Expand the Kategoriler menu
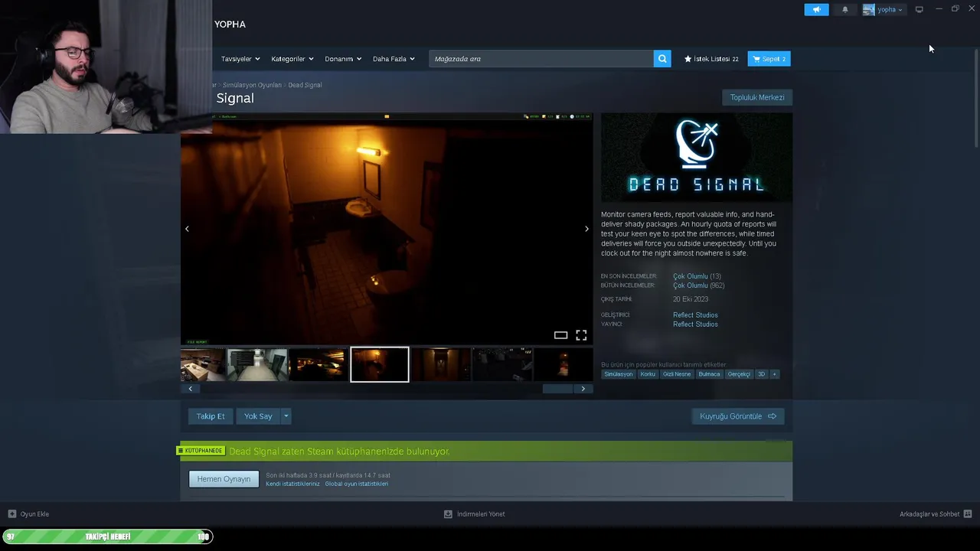 292,59
